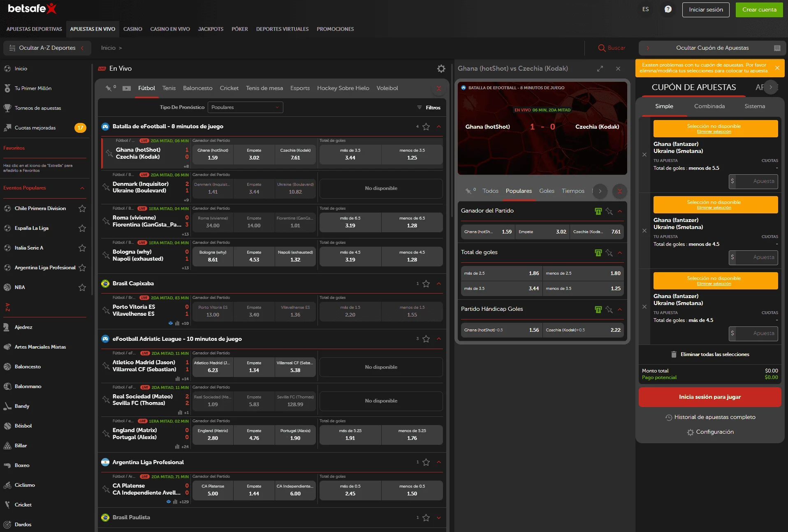The image size is (788, 532).
Task: Select the Sistema coupon tab
Action: (755, 106)
